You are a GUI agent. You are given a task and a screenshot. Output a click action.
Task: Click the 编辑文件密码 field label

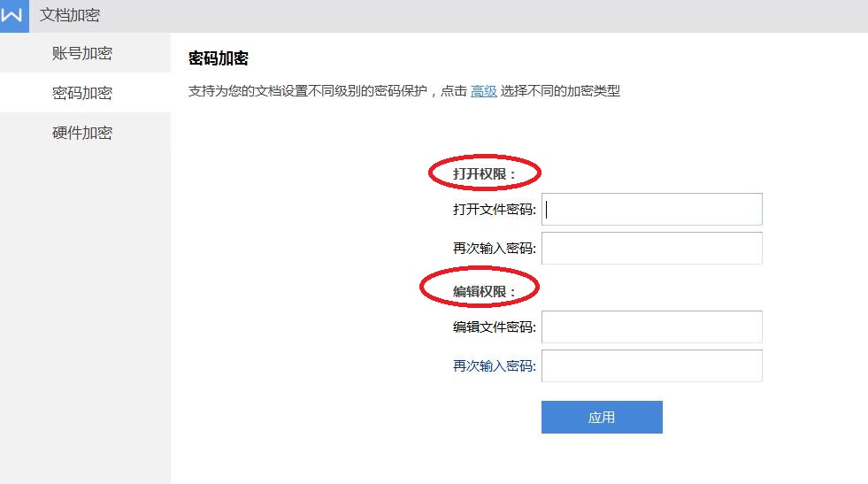point(494,327)
